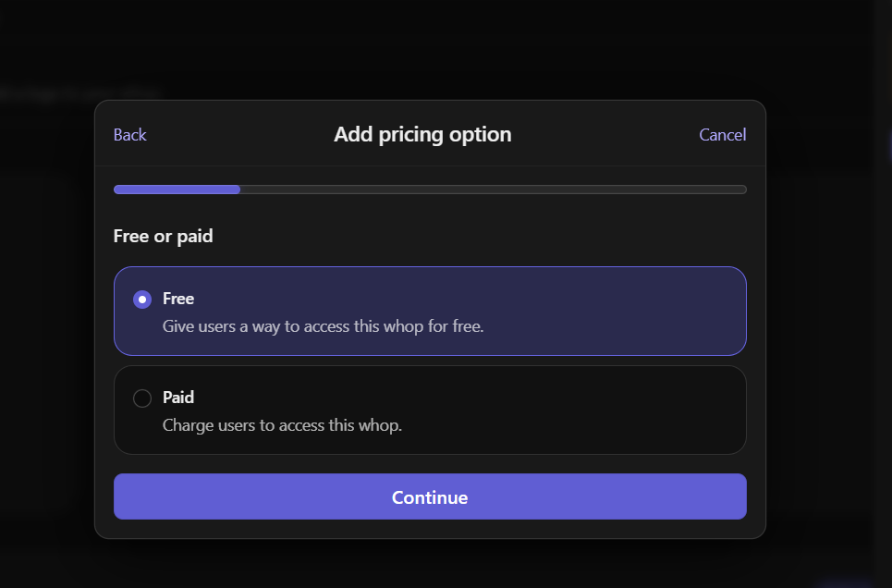Click the Paid label text
The image size is (892, 588).
pyautogui.click(x=178, y=398)
